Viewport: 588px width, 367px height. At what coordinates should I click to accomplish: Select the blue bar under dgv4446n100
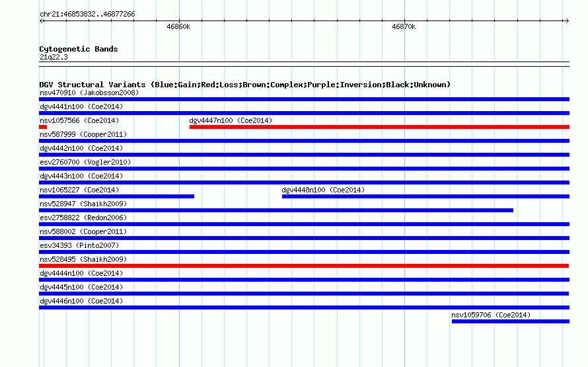(x=304, y=307)
